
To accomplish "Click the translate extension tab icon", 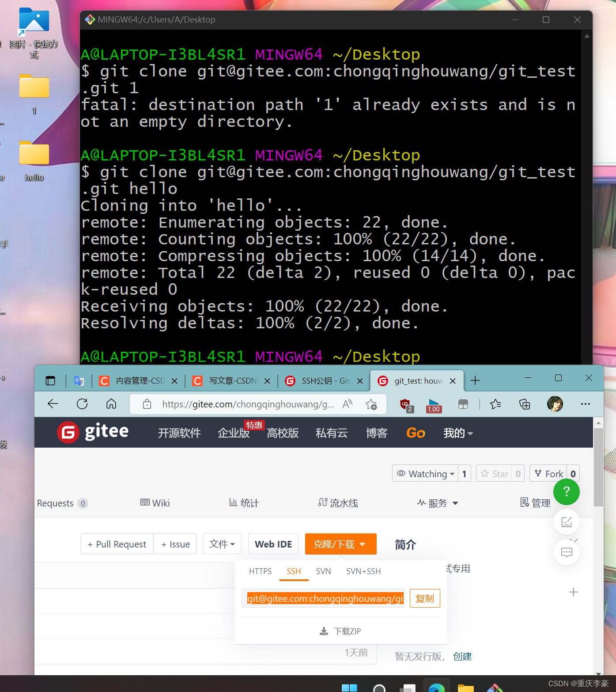I will click(79, 381).
